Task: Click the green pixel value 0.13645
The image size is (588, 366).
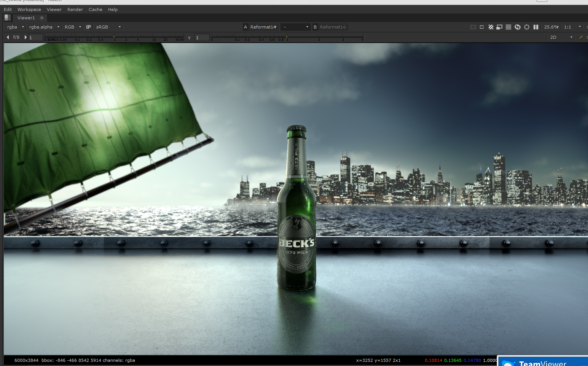Action: click(453, 360)
